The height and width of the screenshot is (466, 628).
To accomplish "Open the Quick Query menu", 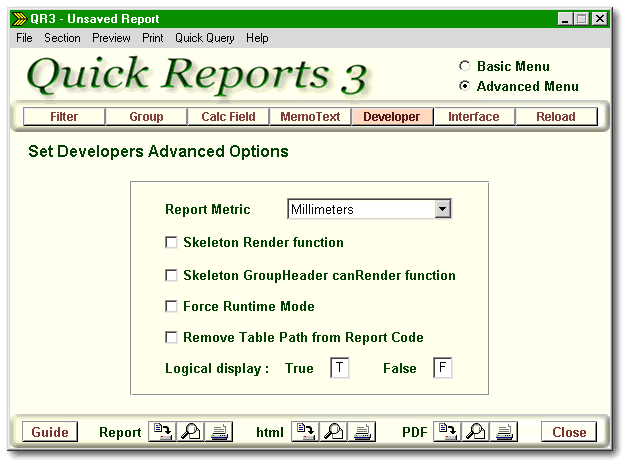I will tap(204, 38).
